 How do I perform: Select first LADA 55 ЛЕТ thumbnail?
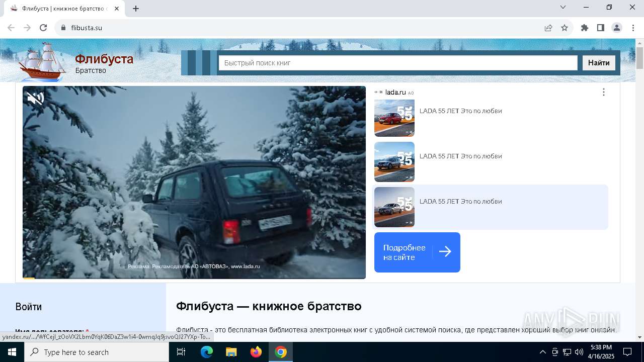click(394, 118)
